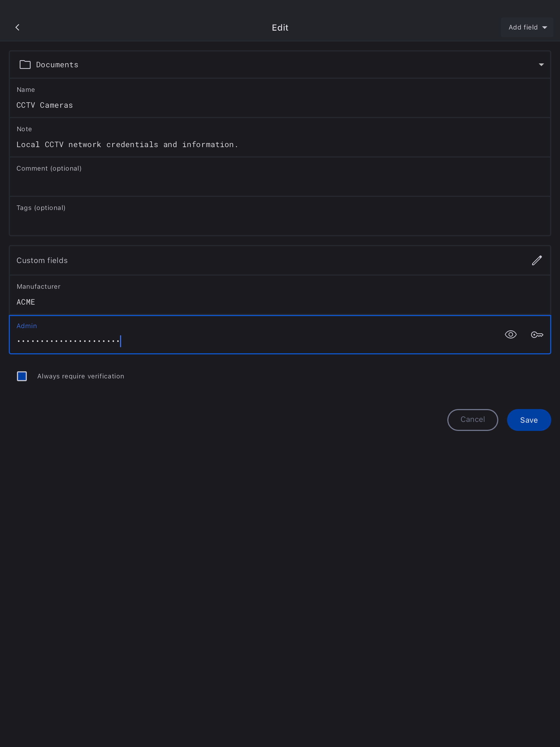The image size is (560, 747).
Task: Click the Always require verification label
Action: click(80, 376)
